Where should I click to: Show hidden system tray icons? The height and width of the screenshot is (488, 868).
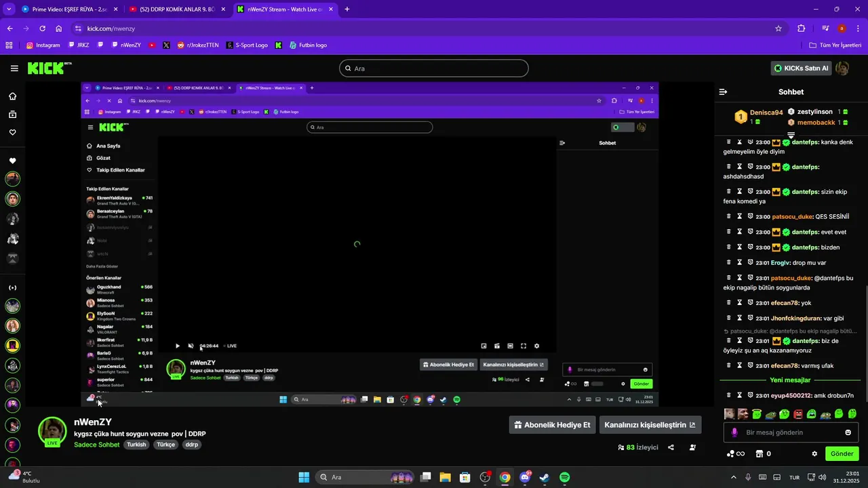[733, 477]
